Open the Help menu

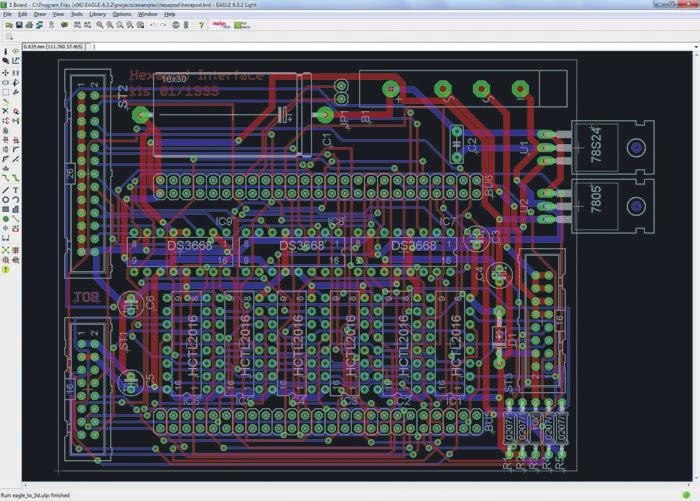pos(170,14)
